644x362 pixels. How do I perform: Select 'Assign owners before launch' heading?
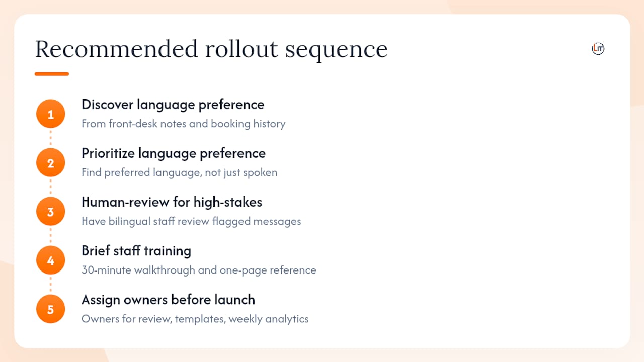click(x=168, y=300)
